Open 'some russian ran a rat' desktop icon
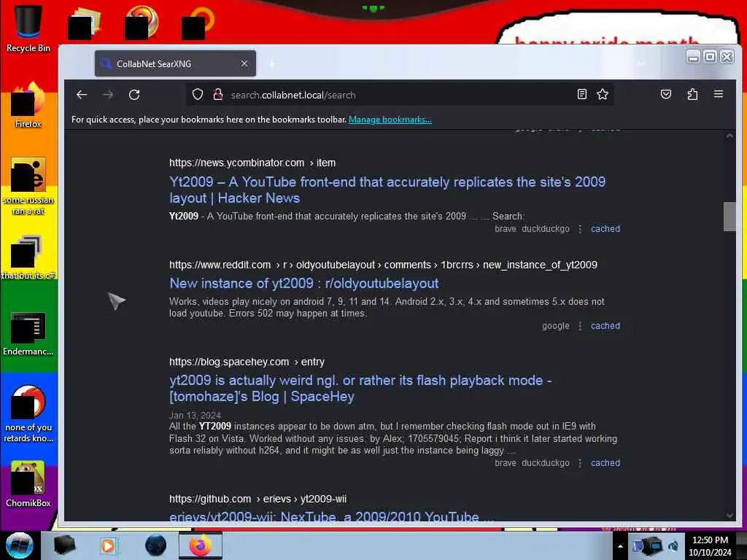The width and height of the screenshot is (747, 560). (28, 186)
